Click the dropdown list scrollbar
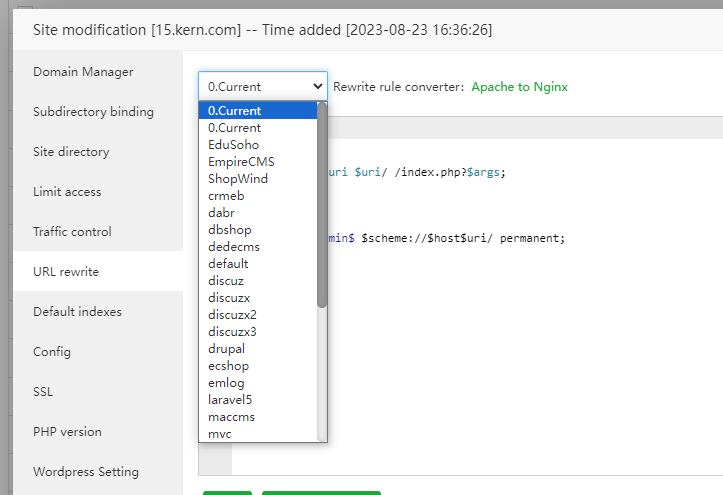 322,205
